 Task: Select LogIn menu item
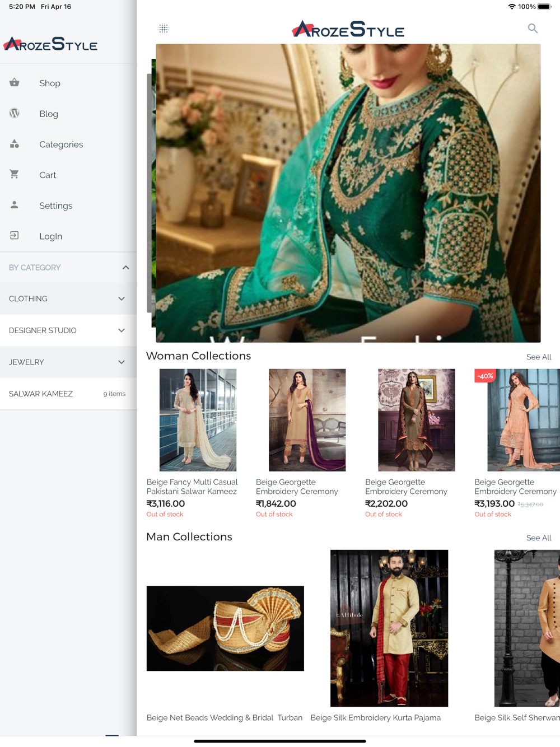tap(68, 236)
